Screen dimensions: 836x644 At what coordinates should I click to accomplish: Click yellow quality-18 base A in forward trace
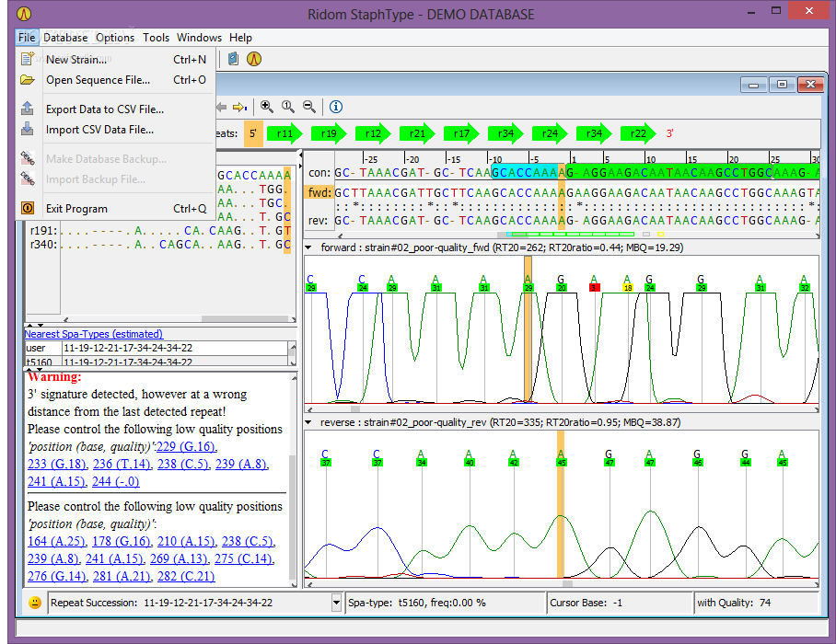[x=628, y=283]
